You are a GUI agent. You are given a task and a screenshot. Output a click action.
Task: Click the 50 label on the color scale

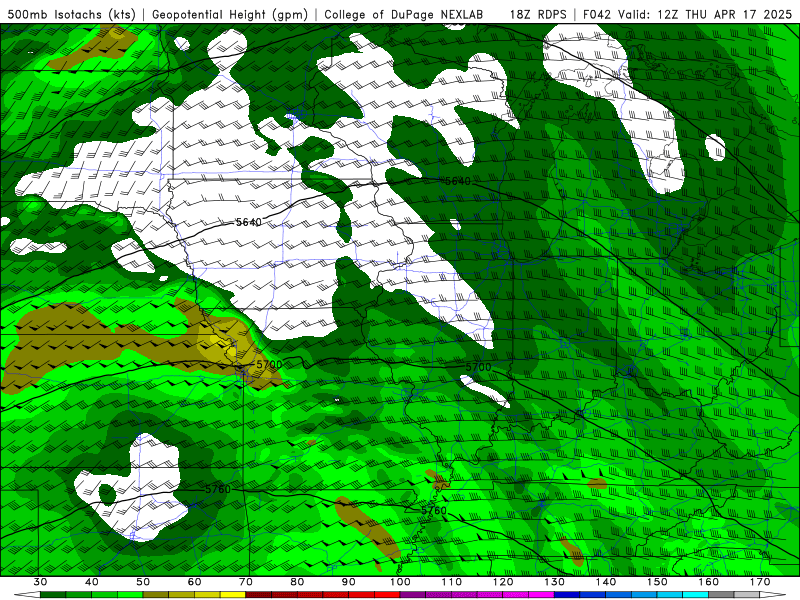[143, 582]
